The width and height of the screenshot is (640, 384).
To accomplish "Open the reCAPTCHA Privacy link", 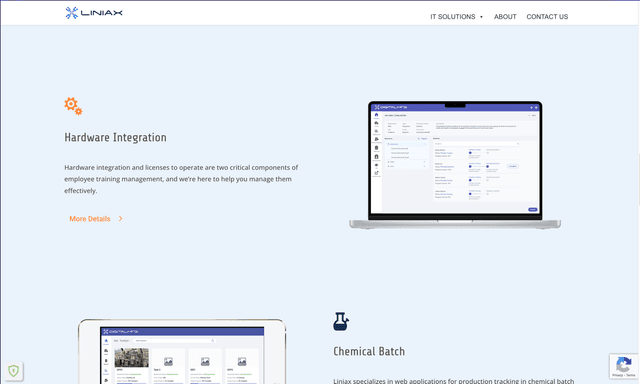I will [x=617, y=375].
